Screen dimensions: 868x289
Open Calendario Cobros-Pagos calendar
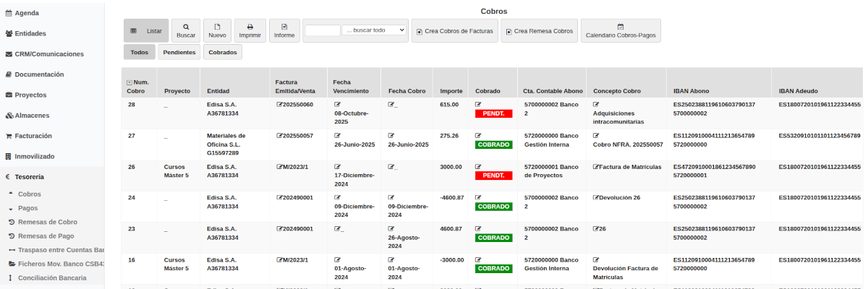(620, 30)
